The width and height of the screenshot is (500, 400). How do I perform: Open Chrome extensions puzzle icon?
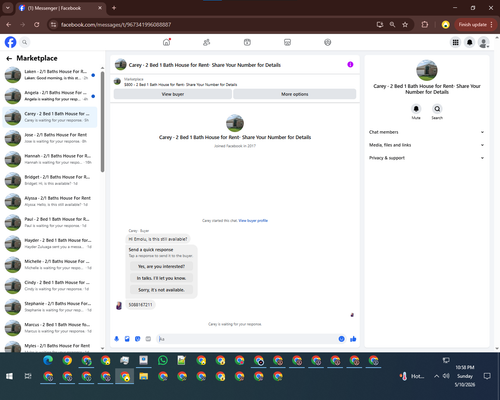coord(425,25)
